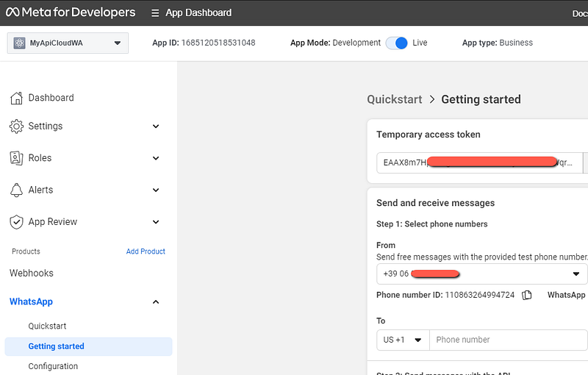The height and width of the screenshot is (375, 588).
Task: Expand the Alerts section chevron
Action: (156, 190)
